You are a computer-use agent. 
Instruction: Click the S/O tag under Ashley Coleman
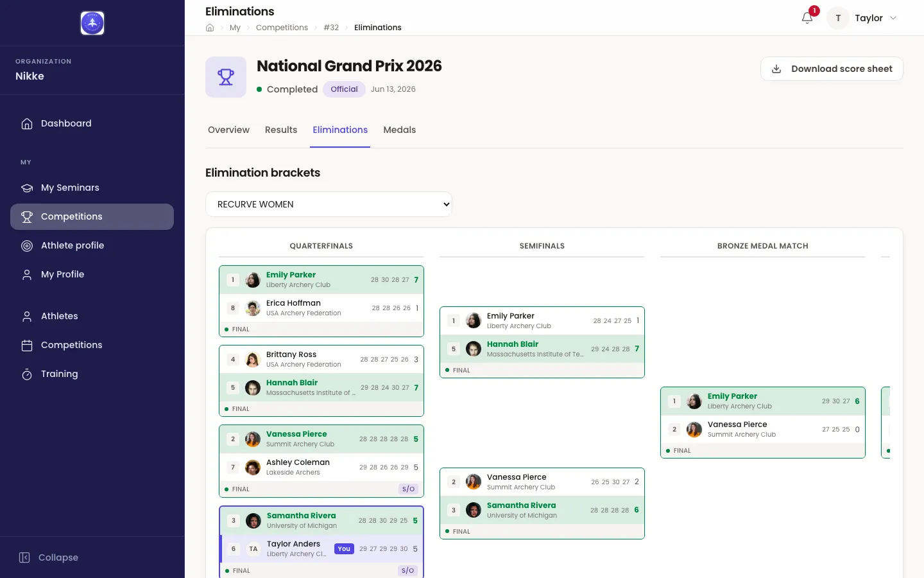click(x=408, y=489)
